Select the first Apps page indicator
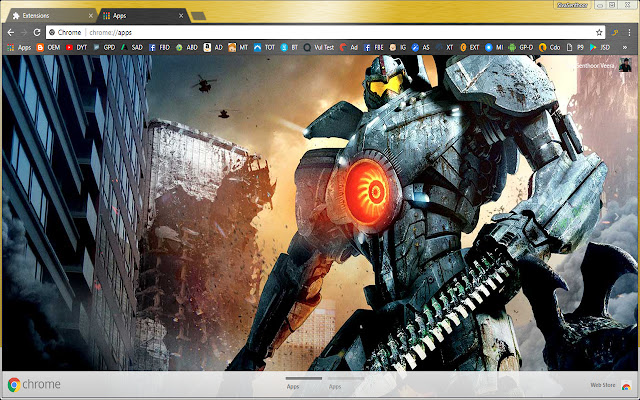 pos(304,382)
